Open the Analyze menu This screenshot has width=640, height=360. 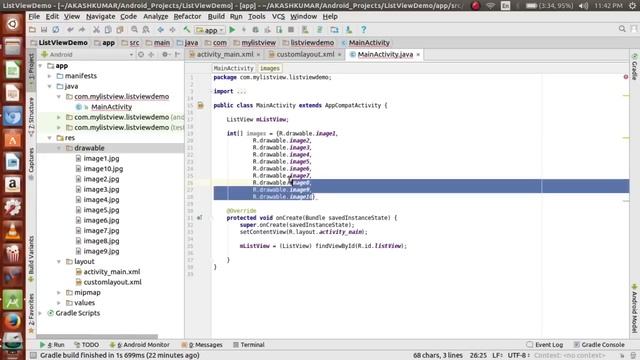[156, 16]
